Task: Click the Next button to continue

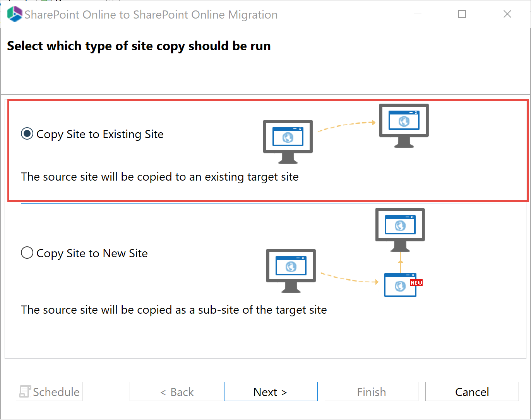Action: tap(271, 391)
